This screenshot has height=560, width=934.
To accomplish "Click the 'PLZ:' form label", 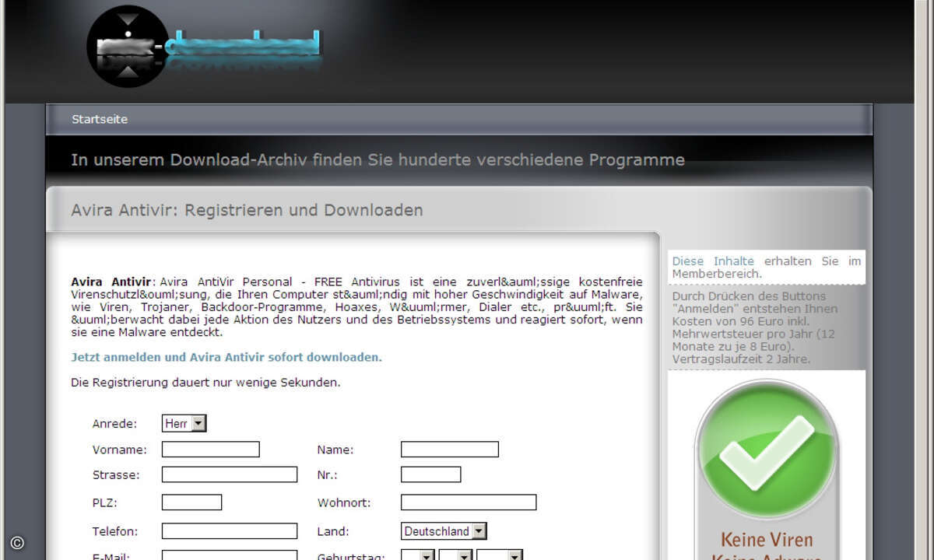I will [x=104, y=502].
